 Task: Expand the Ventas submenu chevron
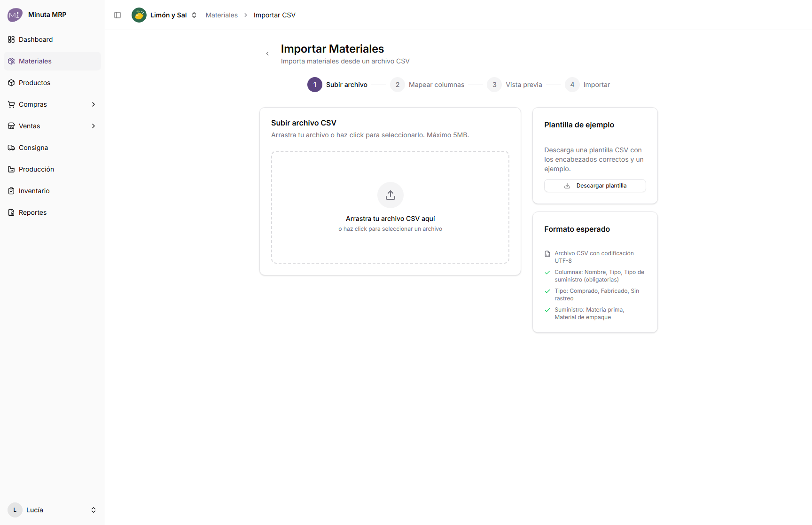(94, 126)
